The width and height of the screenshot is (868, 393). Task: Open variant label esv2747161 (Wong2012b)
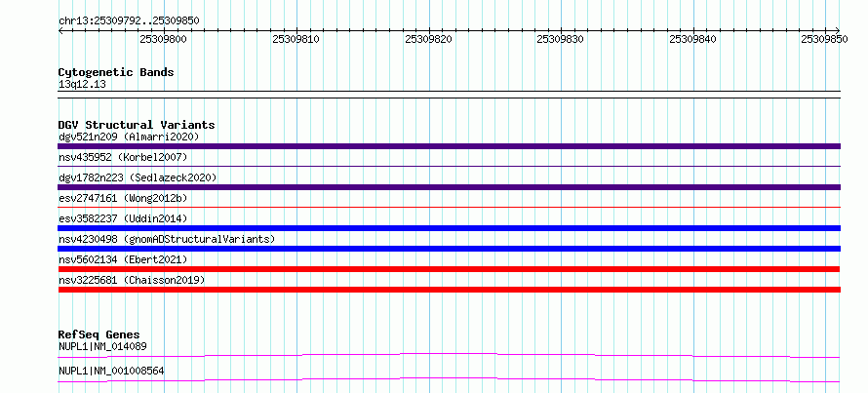[x=123, y=198]
